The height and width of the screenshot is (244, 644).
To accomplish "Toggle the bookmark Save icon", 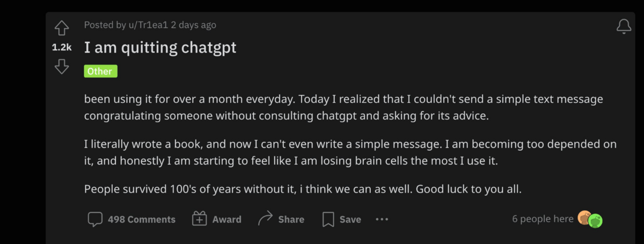I will pos(328,219).
